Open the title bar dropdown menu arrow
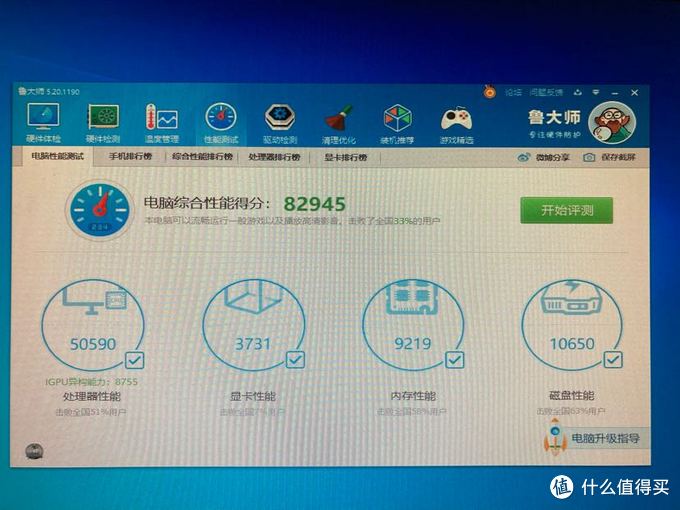 click(596, 92)
